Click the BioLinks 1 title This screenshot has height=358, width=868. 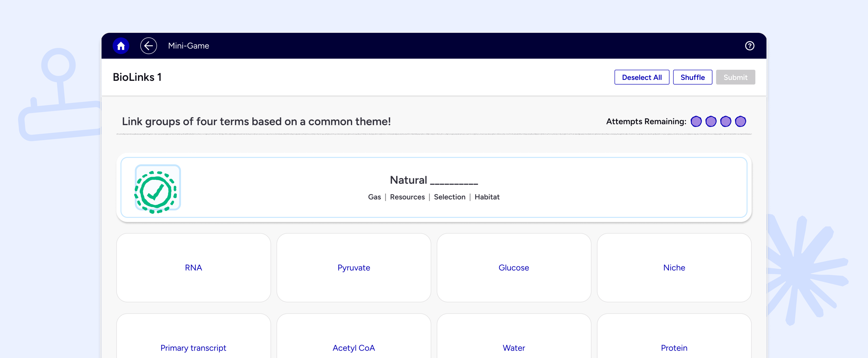tap(137, 77)
